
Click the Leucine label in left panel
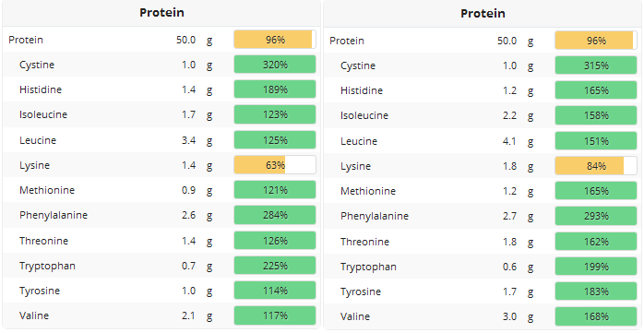coord(38,140)
